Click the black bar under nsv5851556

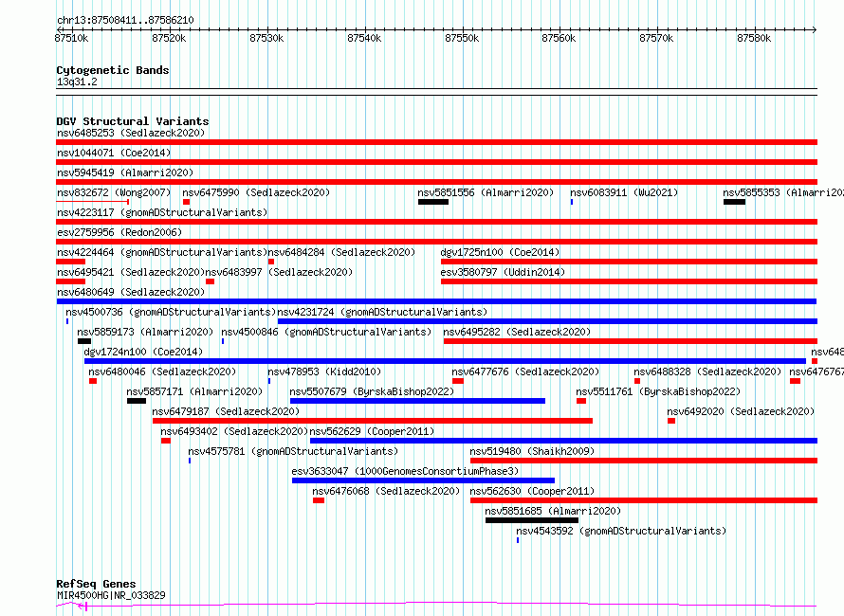[x=433, y=202]
